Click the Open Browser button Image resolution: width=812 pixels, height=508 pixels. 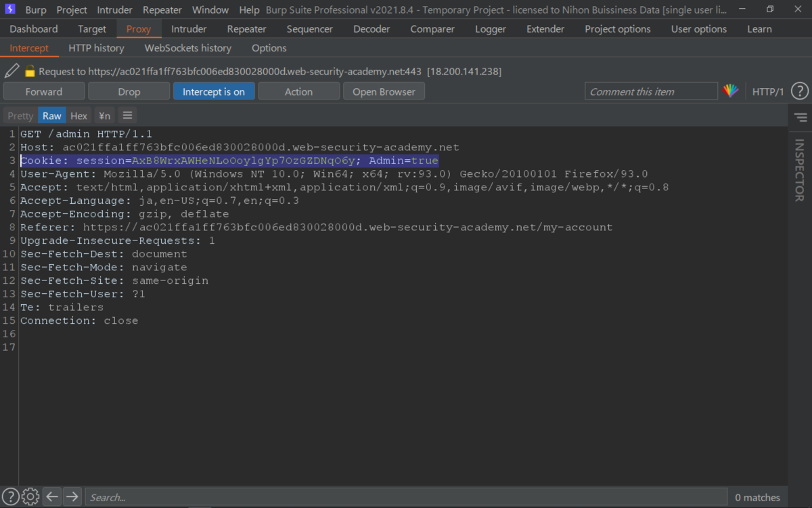point(384,91)
